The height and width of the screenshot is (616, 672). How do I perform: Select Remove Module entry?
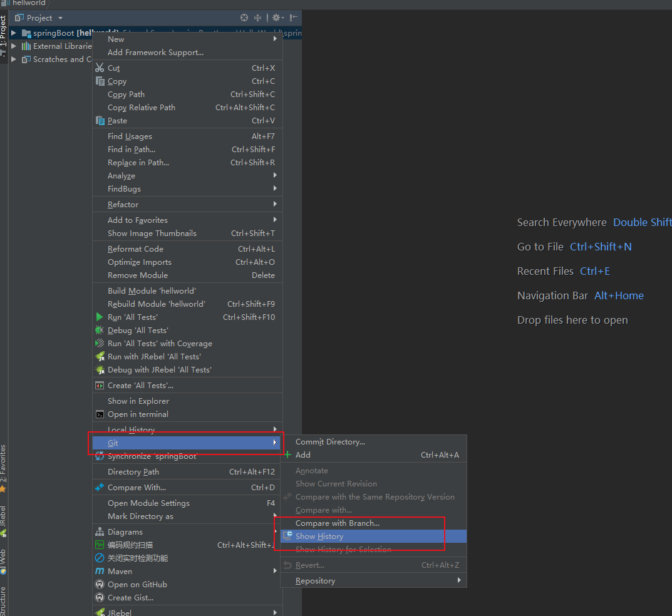click(187, 275)
